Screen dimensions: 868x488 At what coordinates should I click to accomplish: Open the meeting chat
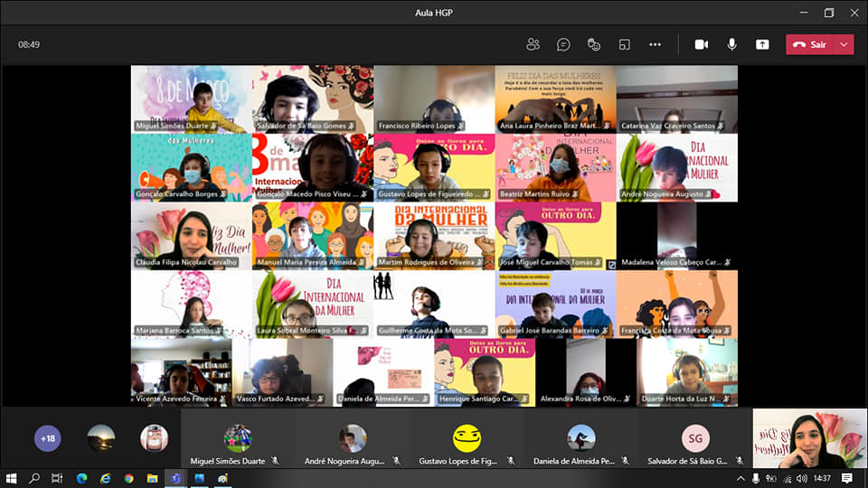coord(563,44)
